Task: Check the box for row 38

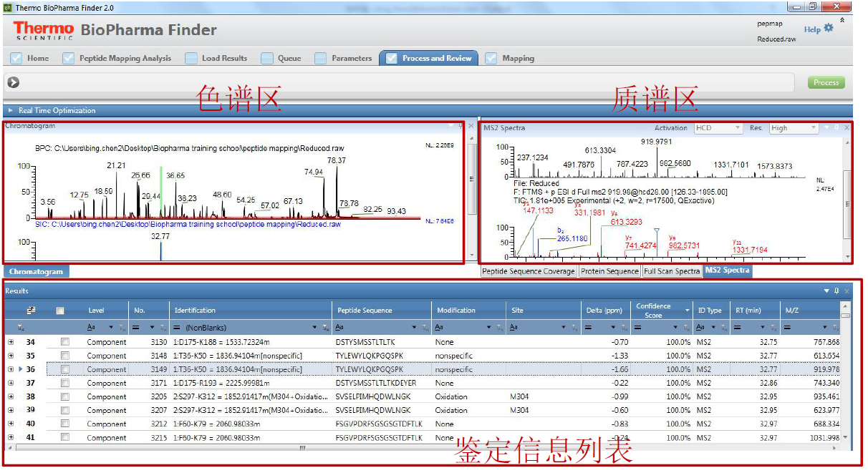Action: pos(65,396)
